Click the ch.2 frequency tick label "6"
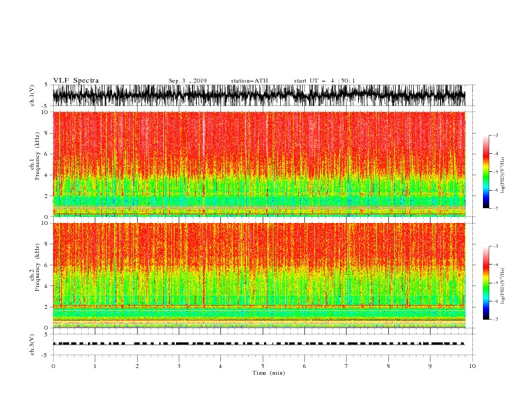 point(46,265)
